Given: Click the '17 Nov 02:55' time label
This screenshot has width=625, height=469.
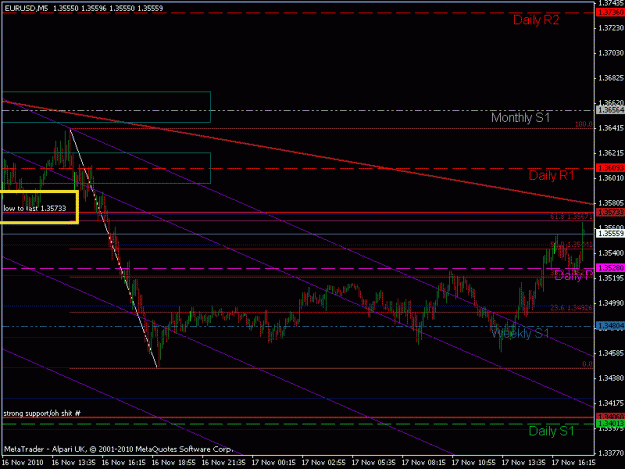Looking at the screenshot, I should [324, 463].
